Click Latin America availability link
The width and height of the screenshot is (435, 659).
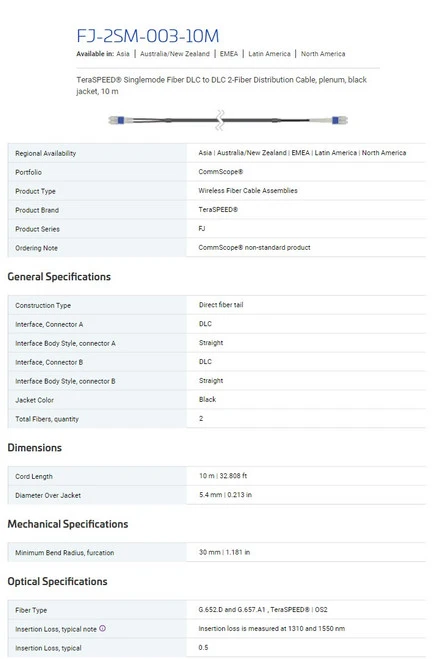[x=269, y=54]
